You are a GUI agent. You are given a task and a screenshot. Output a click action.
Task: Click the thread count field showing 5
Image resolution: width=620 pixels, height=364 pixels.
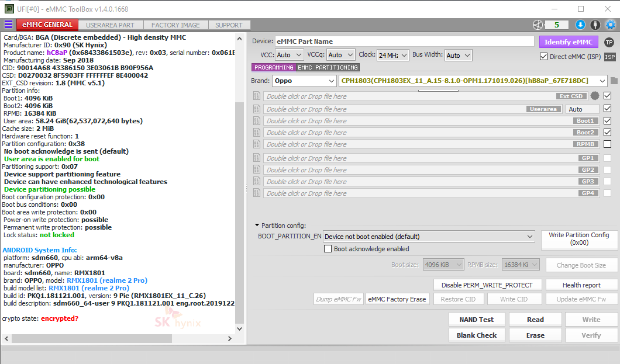[557, 25]
